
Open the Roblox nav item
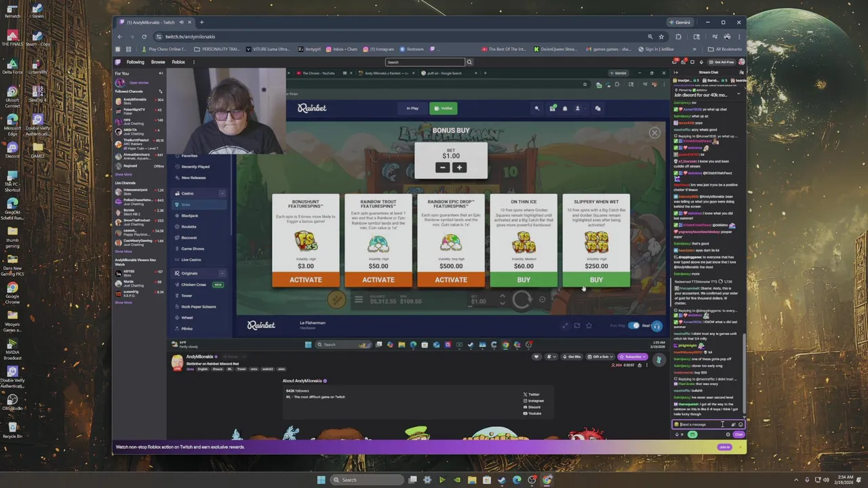pos(178,62)
